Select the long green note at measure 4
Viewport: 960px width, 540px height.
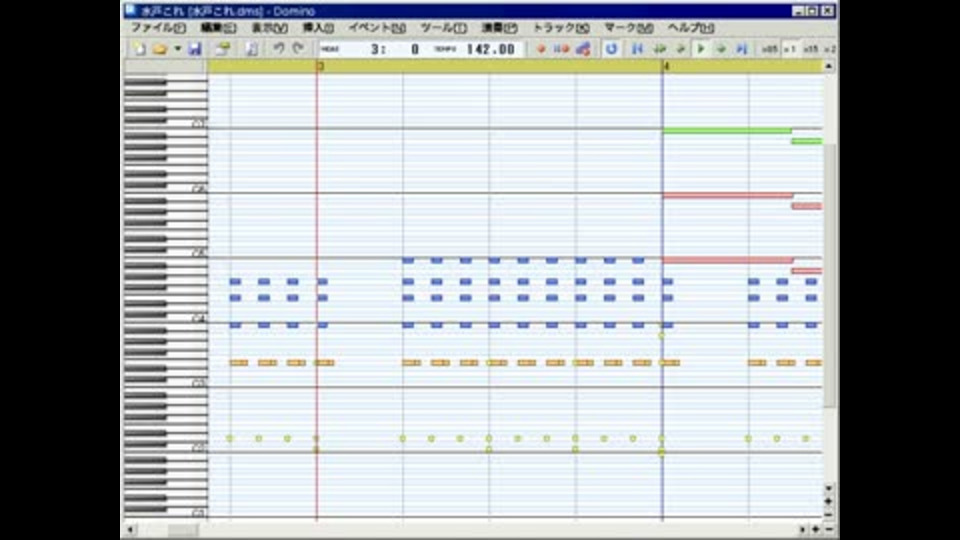coord(727,131)
